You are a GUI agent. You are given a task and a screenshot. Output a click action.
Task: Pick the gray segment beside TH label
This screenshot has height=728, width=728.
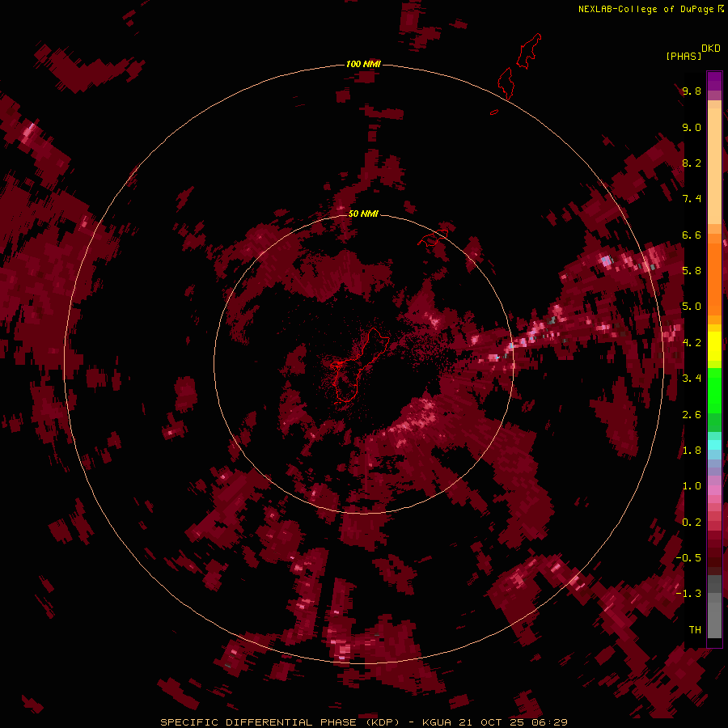click(714, 620)
